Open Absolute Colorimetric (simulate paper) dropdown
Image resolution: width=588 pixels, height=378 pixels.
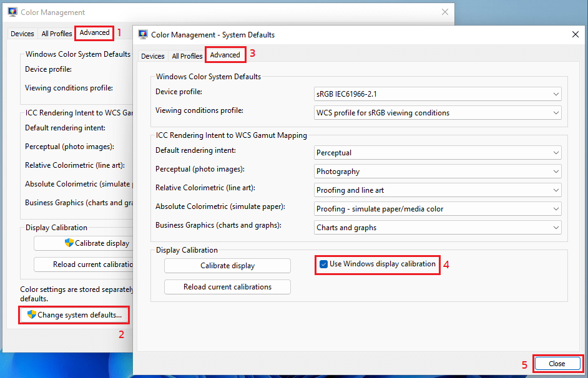point(437,209)
